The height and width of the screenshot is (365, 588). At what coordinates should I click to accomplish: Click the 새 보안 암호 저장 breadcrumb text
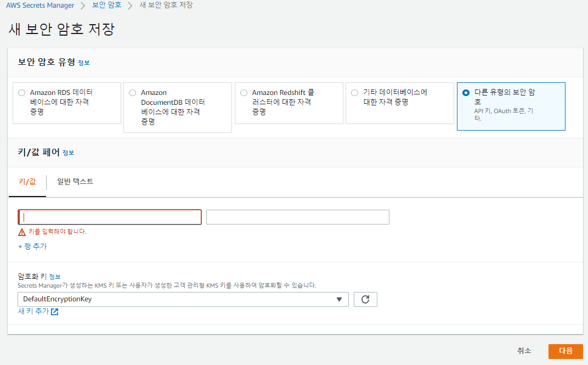pos(166,5)
